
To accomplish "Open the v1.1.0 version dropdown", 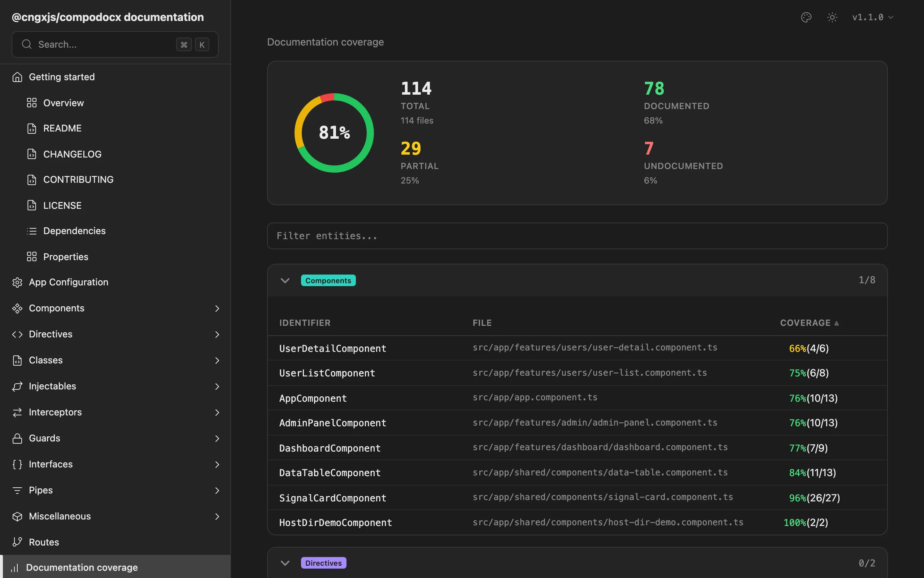I will 872,17.
